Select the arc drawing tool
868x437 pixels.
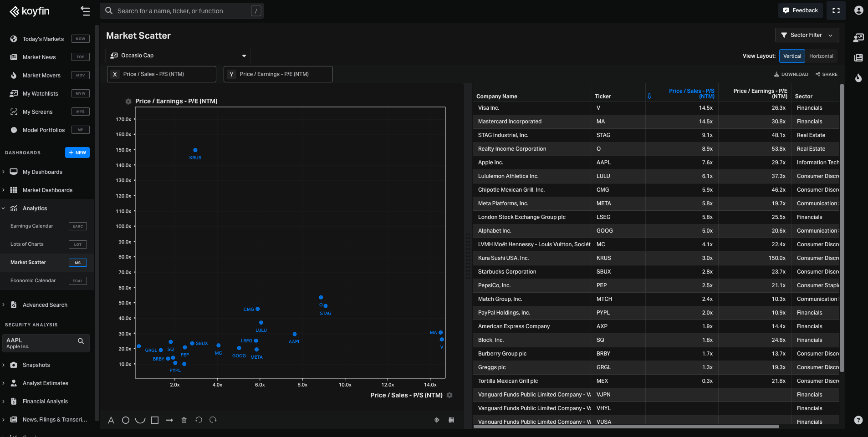click(140, 420)
